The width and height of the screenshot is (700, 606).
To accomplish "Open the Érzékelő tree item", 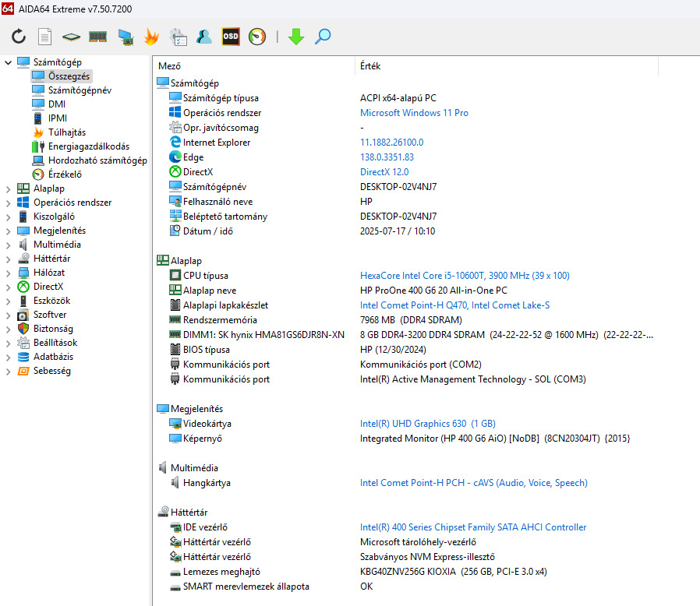I will [65, 174].
